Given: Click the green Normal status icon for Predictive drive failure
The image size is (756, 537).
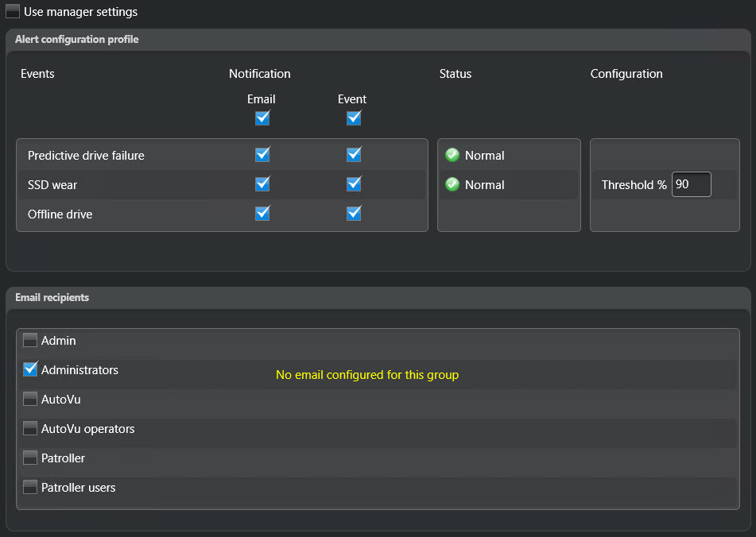Looking at the screenshot, I should [x=452, y=155].
